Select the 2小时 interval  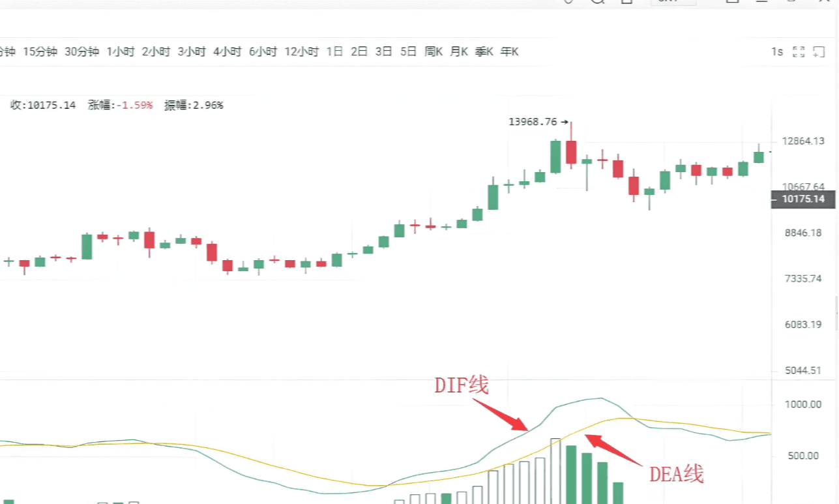pos(156,52)
